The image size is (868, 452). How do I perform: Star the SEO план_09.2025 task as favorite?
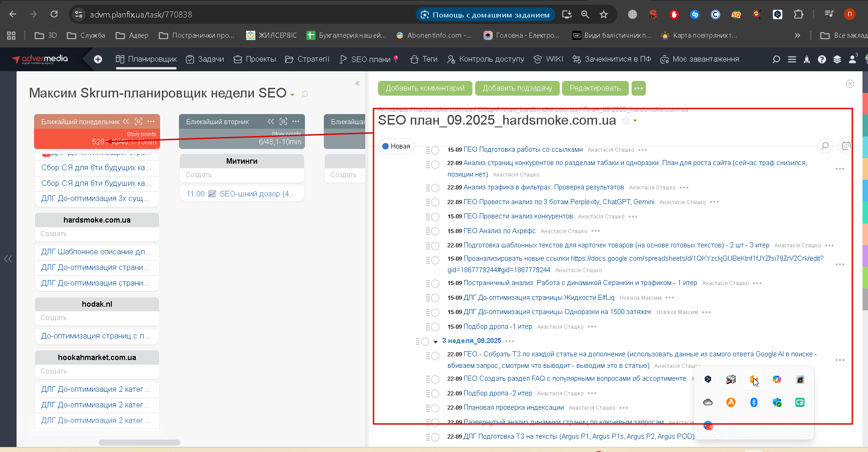626,120
